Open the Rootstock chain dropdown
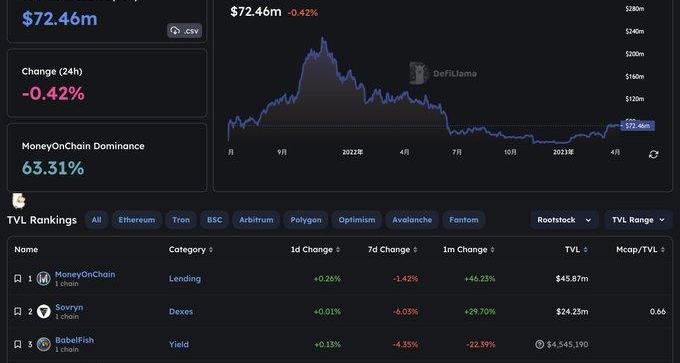 (x=564, y=220)
